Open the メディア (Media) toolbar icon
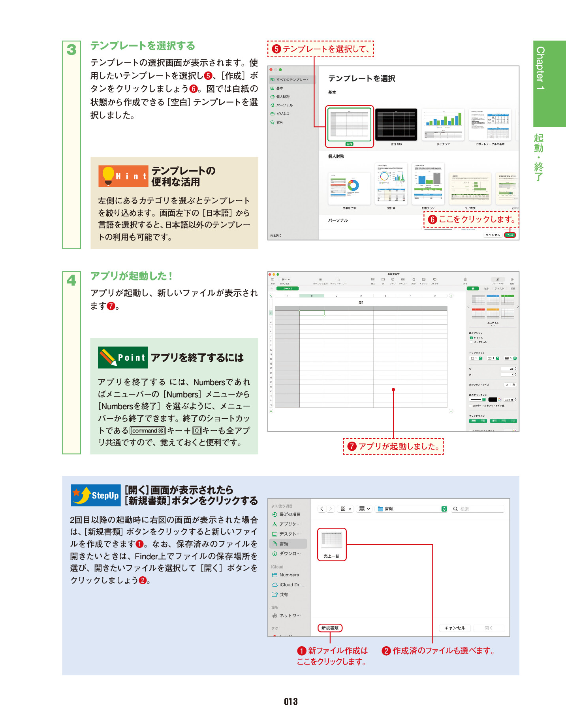Image resolution: width=566 pixels, height=728 pixels. pos(423,280)
